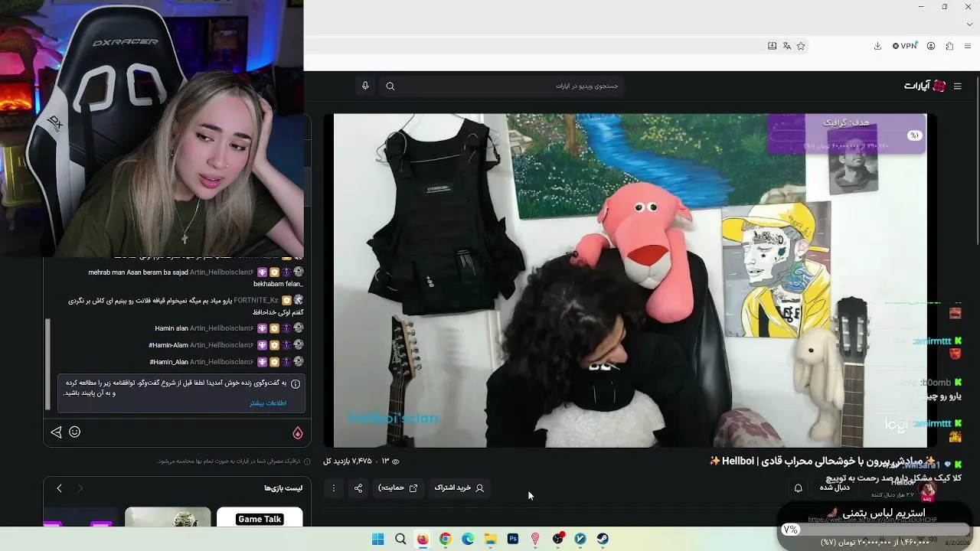The image size is (980, 551).
Task: Expand the browser tab list chevron
Action: (969, 24)
